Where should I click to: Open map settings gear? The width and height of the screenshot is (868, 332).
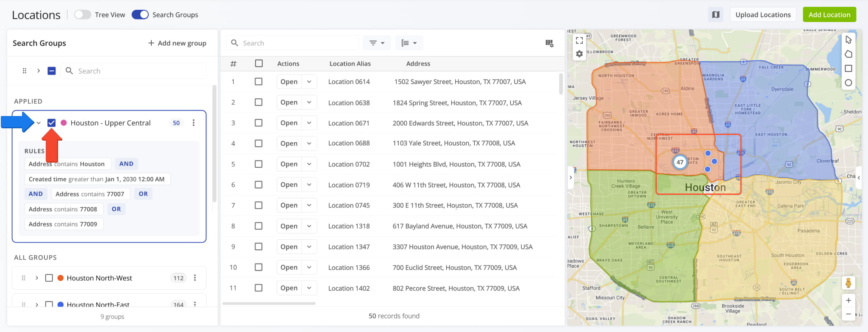tap(579, 54)
